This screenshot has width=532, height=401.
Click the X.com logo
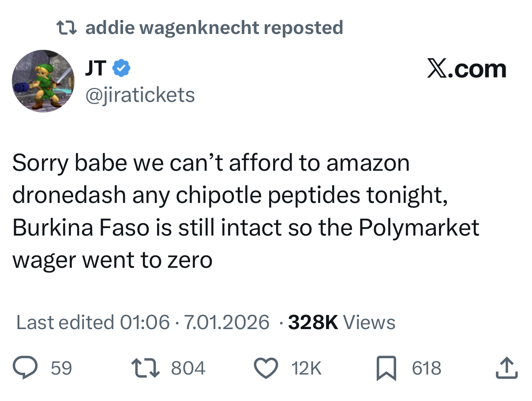pyautogui.click(x=467, y=69)
